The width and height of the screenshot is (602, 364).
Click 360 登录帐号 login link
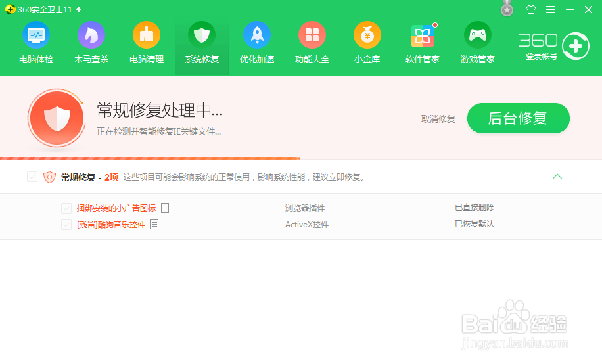(541, 56)
